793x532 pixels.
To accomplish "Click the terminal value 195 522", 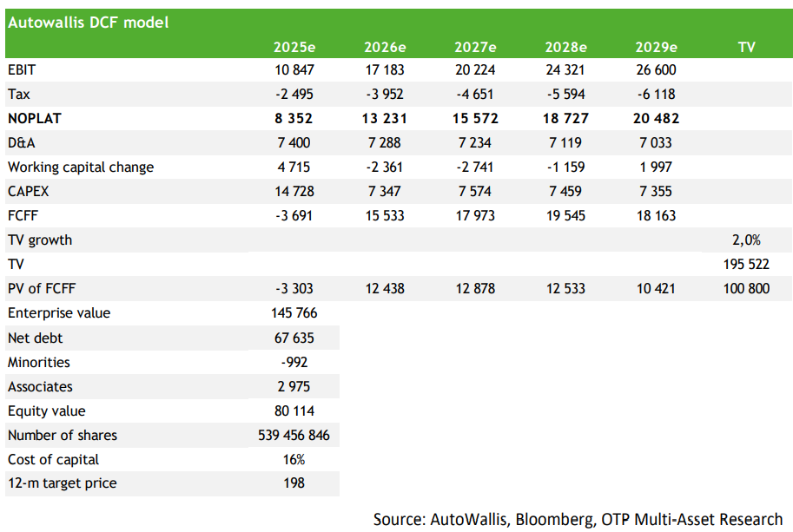I will [746, 264].
